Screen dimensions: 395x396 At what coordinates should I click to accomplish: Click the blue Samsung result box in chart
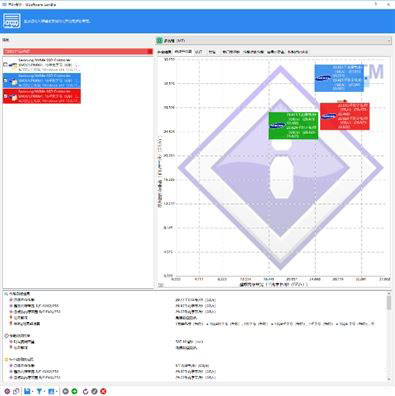pos(339,78)
